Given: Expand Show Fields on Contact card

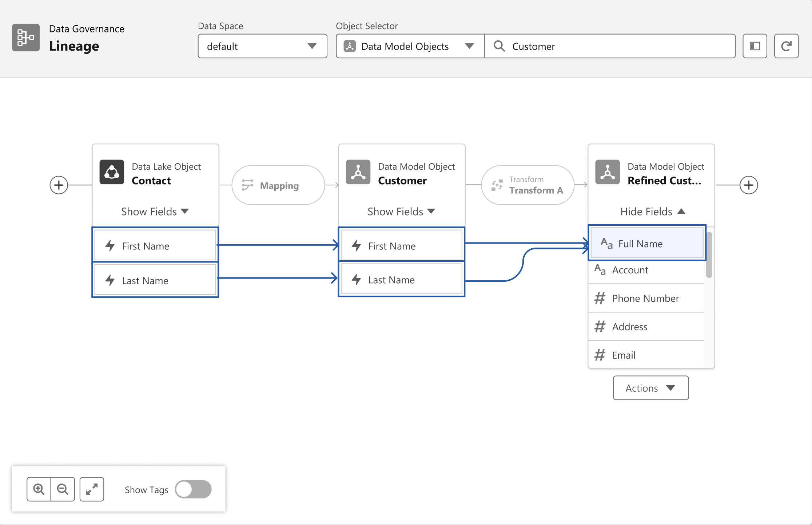Looking at the screenshot, I should pos(155,211).
